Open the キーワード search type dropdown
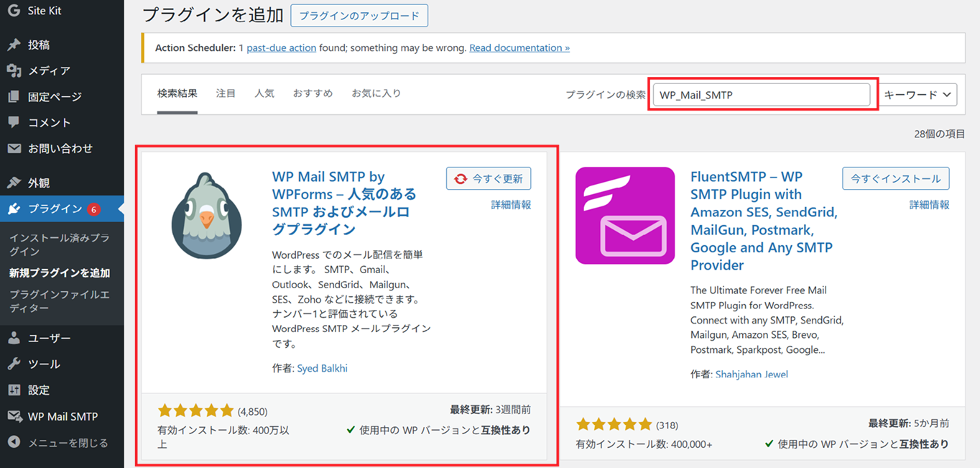This screenshot has height=468, width=980. (x=919, y=94)
